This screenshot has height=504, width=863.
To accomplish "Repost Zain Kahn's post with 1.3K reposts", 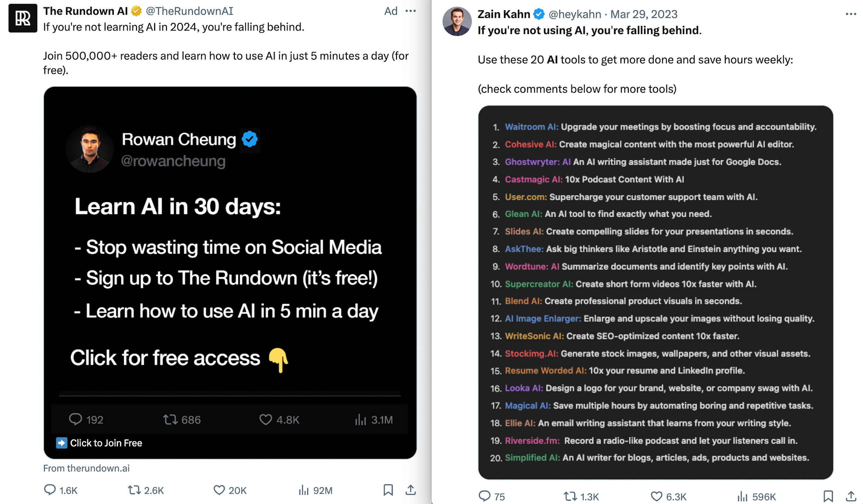I will pyautogui.click(x=581, y=496).
